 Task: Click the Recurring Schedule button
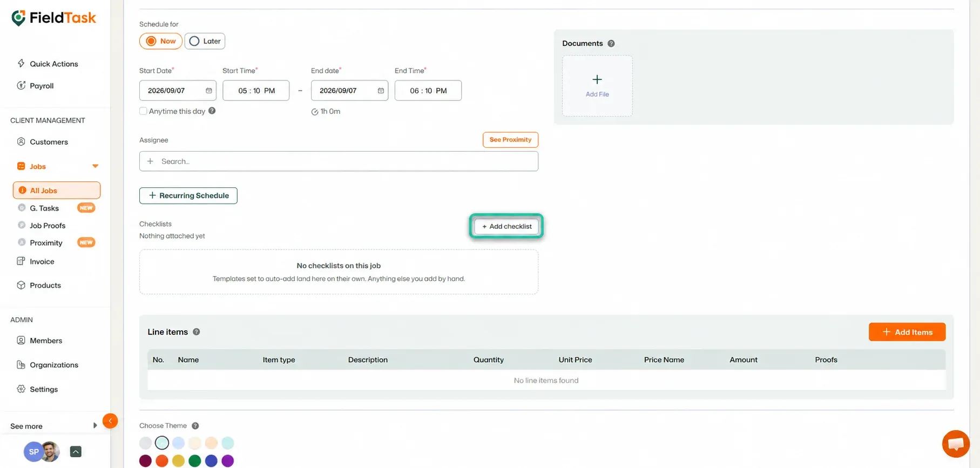[x=188, y=195]
